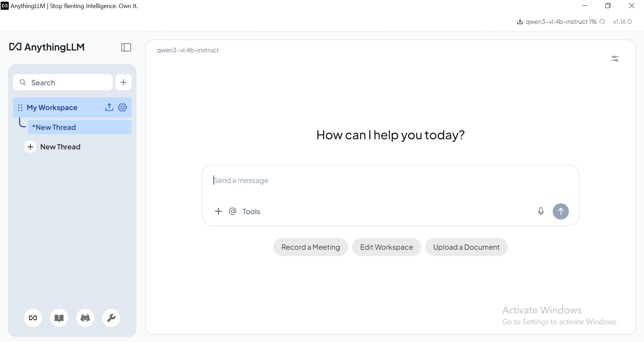Screen dimensions: 644x342
Task: Open the *New Thread item
Action: click(79, 127)
